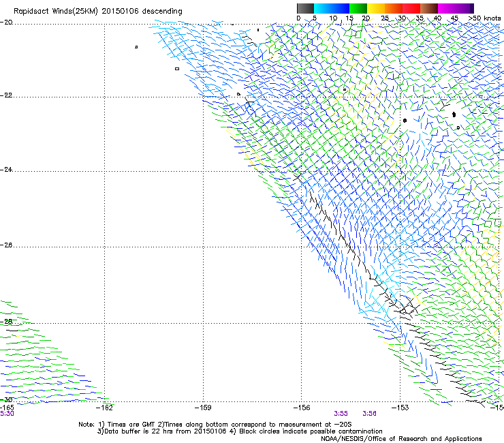The image size is (504, 443).
Task: Click the '>50 knots' legend label
Action: click(484, 18)
